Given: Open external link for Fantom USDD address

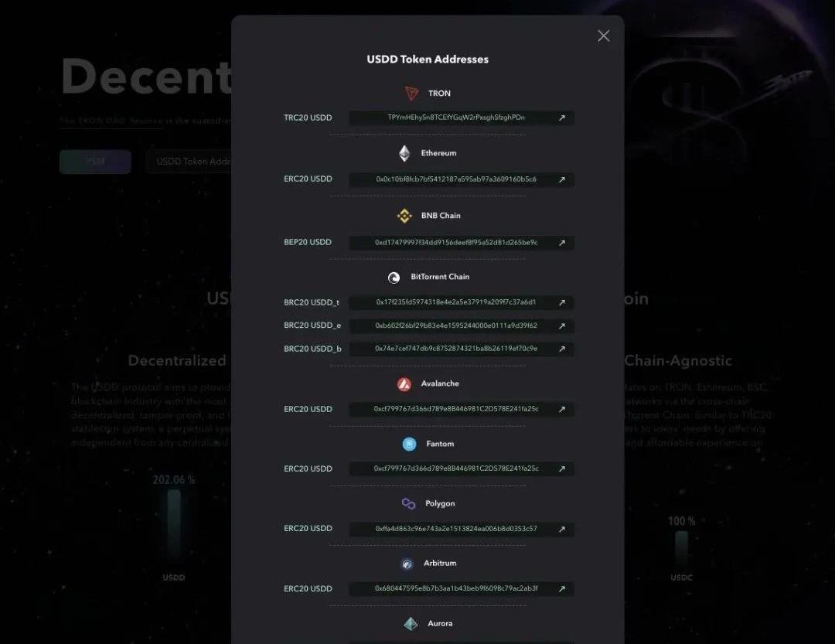Looking at the screenshot, I should click(562, 469).
